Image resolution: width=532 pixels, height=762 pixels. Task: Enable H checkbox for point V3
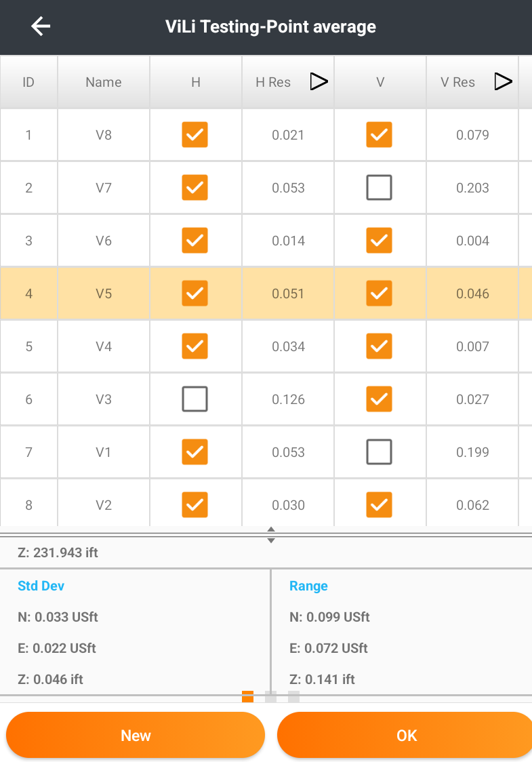click(195, 399)
